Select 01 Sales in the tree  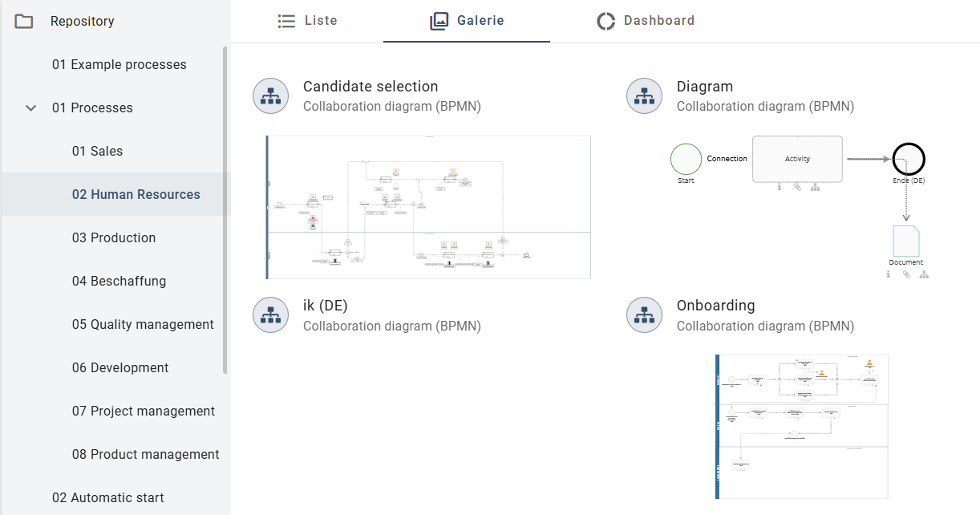pos(97,151)
